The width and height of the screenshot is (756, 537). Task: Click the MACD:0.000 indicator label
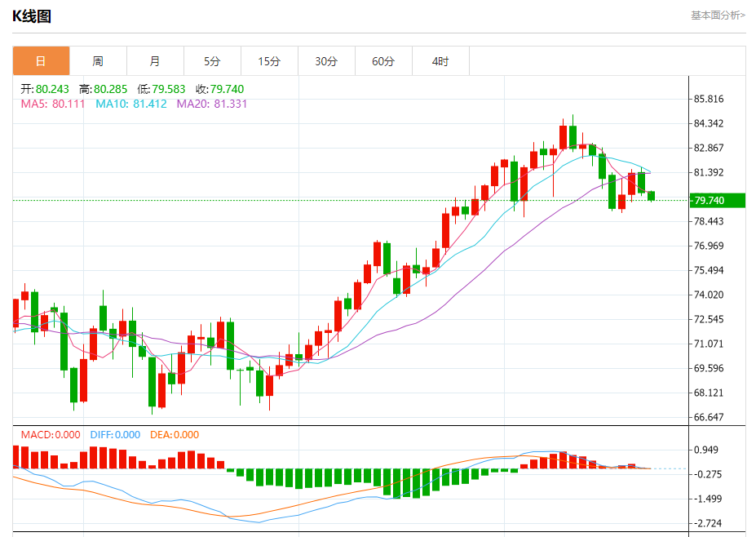[x=51, y=435]
